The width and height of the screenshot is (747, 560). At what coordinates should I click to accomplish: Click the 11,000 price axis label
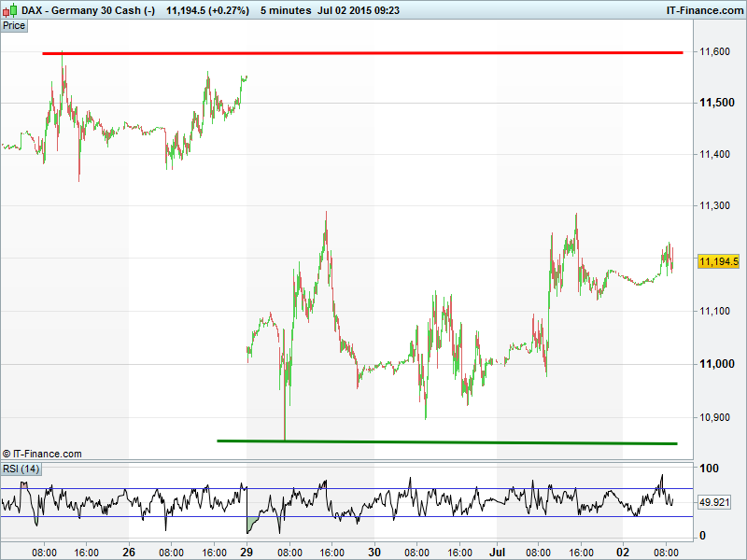(714, 365)
